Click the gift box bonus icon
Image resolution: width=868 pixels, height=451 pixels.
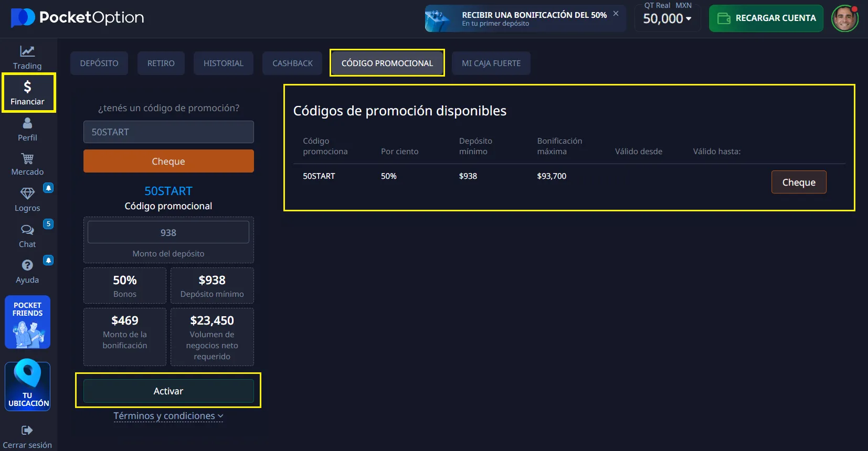(x=438, y=19)
